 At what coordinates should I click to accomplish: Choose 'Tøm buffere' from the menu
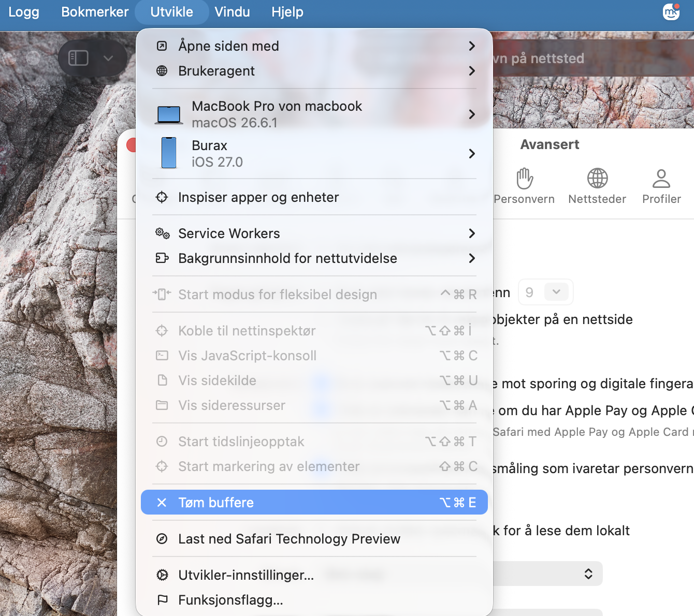pyautogui.click(x=314, y=502)
